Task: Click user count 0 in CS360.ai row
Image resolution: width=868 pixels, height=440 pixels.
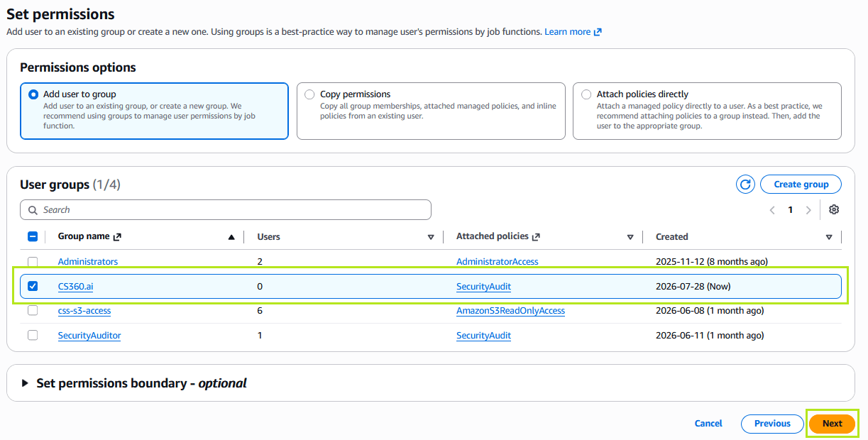Action: [260, 287]
